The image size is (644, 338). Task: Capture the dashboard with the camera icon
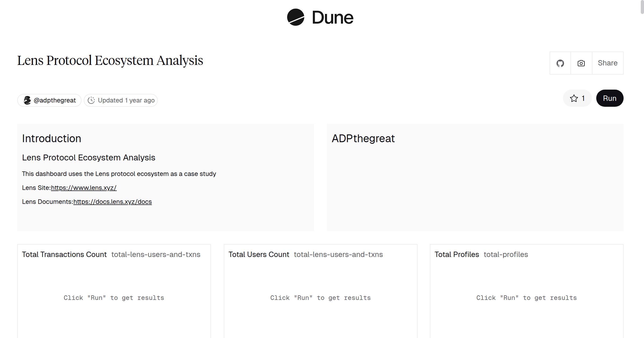(x=581, y=63)
